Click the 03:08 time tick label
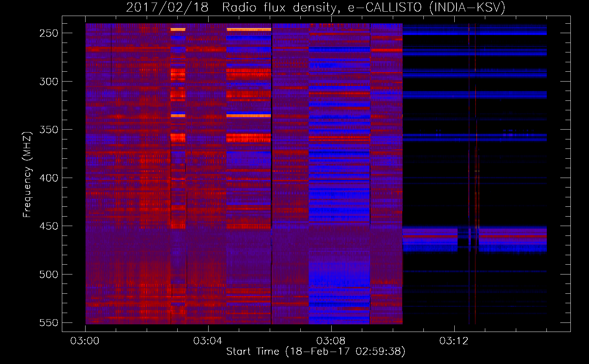589x364 pixels. pyautogui.click(x=331, y=341)
